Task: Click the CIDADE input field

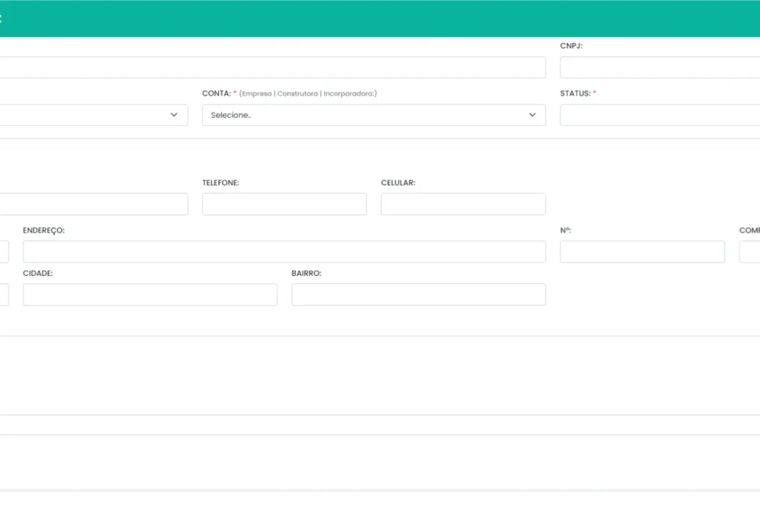Action: pyautogui.click(x=150, y=294)
